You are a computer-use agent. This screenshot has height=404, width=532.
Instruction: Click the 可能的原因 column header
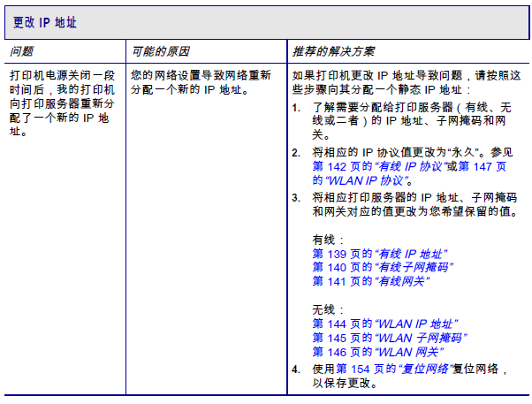coord(160,51)
